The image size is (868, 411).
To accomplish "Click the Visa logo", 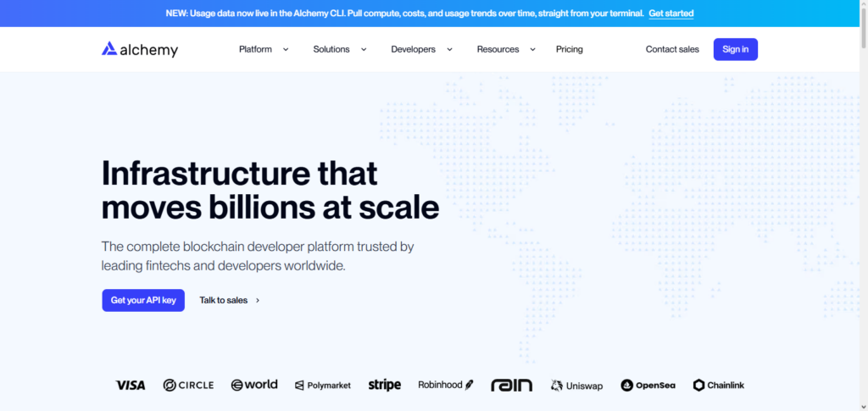I will coord(130,385).
